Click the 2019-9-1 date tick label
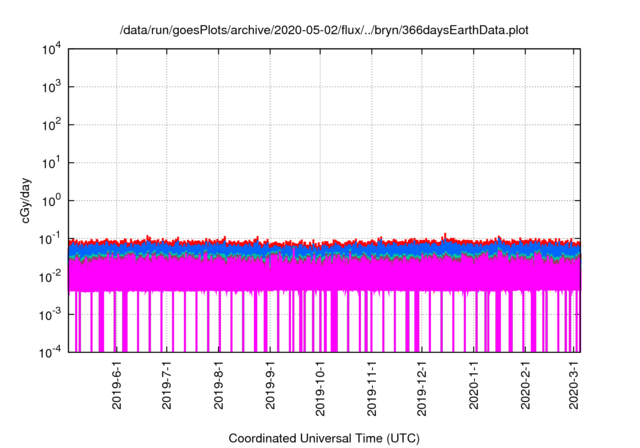Image resolution: width=640 pixels, height=448 pixels. tap(270, 385)
